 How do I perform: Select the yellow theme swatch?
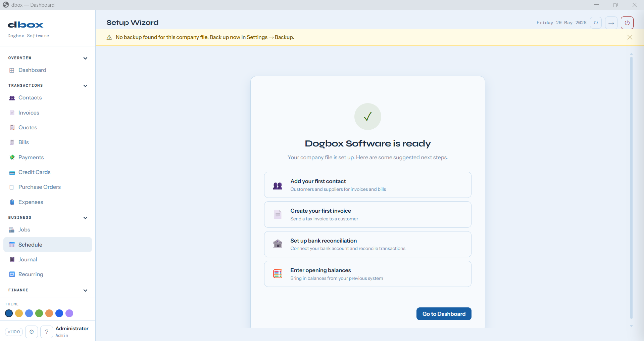(19, 313)
